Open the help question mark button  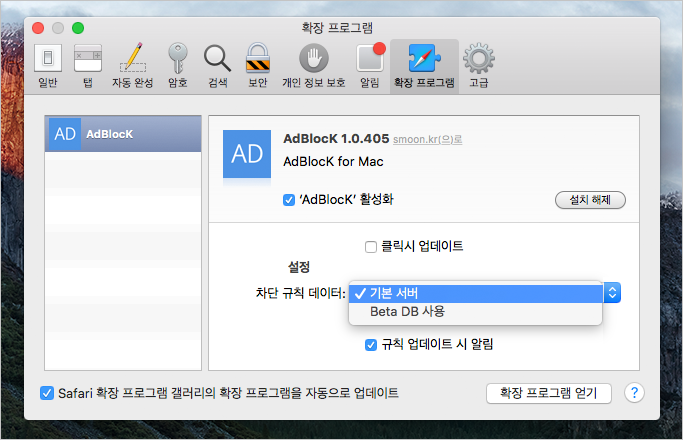[x=634, y=393]
